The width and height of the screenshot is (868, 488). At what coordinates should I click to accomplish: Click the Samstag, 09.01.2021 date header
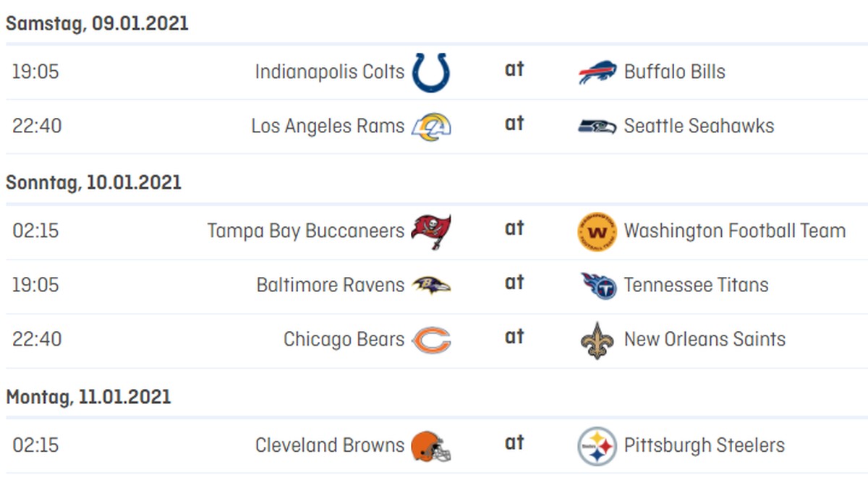pyautogui.click(x=97, y=23)
